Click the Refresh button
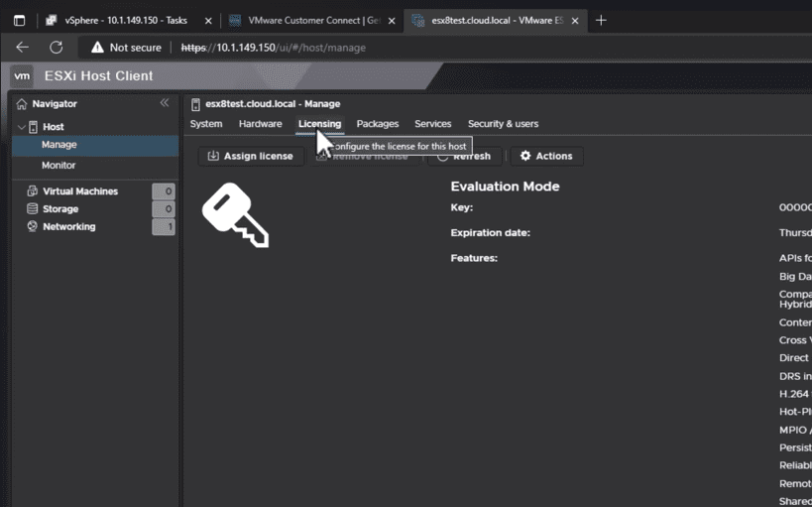The width and height of the screenshot is (812, 507). [465, 156]
